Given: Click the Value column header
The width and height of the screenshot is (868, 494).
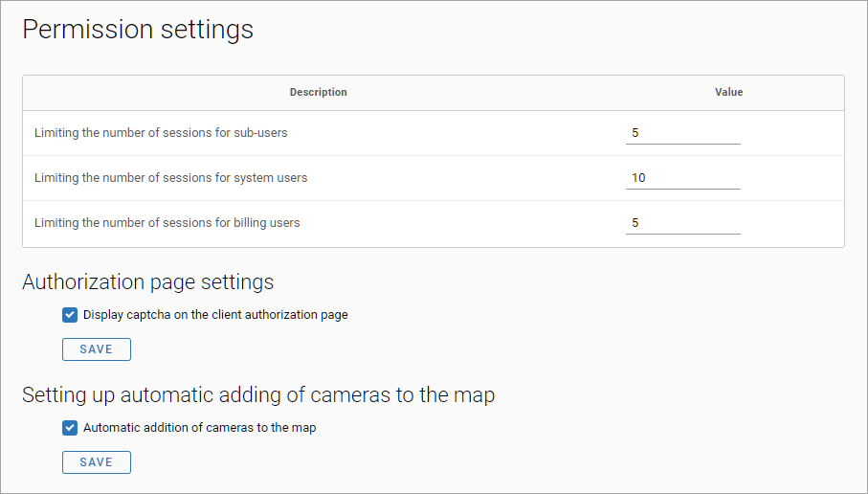Looking at the screenshot, I should click(728, 93).
